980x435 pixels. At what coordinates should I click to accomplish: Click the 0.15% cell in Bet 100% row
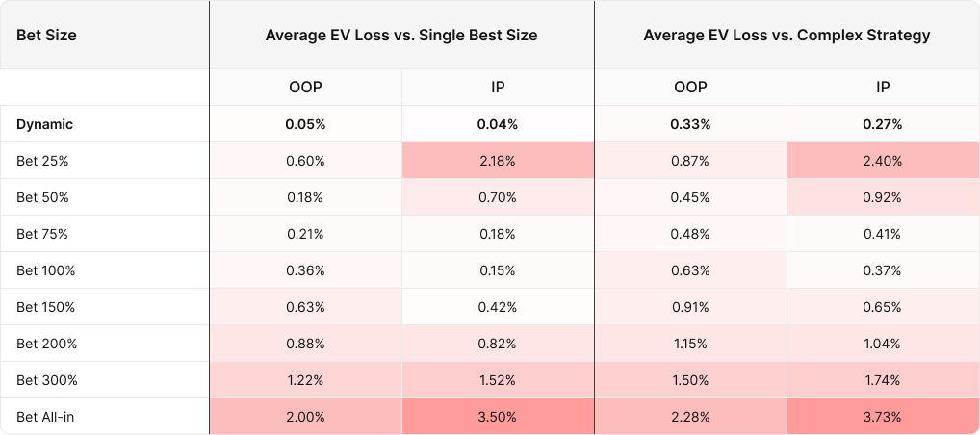point(498,270)
